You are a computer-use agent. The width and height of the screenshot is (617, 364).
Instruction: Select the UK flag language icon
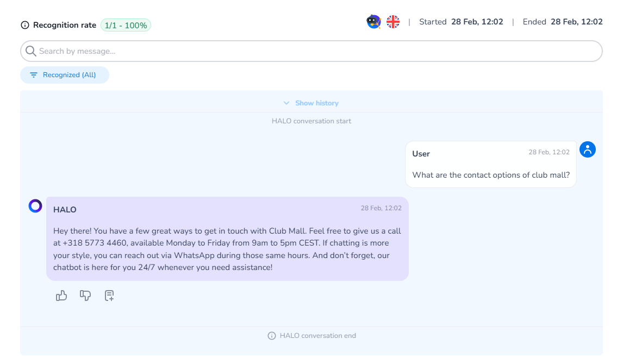coord(393,22)
